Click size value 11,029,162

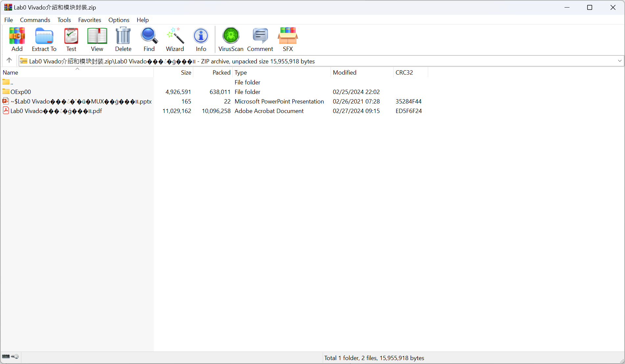177,111
